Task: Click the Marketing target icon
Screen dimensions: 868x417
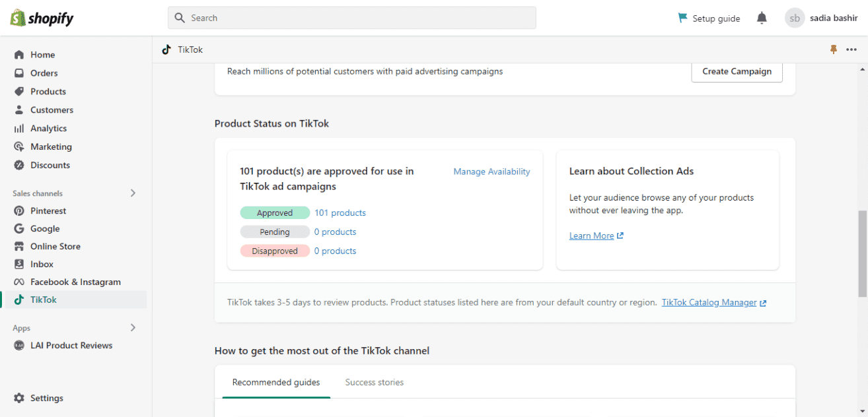Action: [x=19, y=146]
